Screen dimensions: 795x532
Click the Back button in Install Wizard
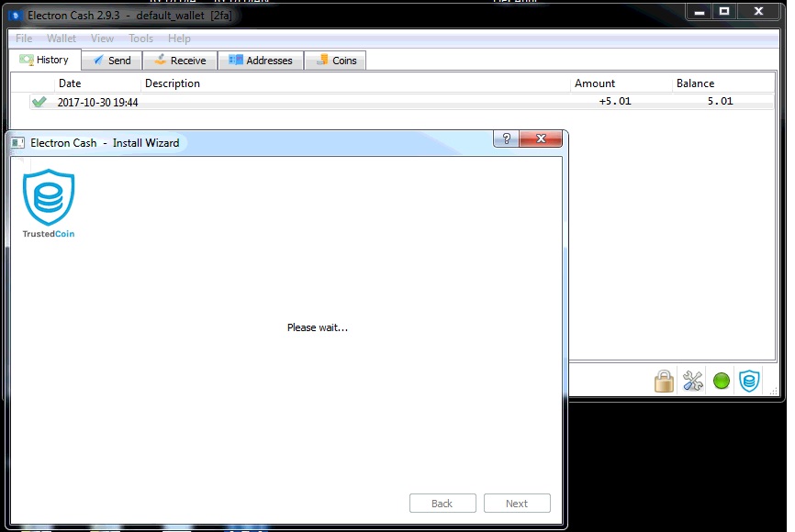[x=442, y=504]
